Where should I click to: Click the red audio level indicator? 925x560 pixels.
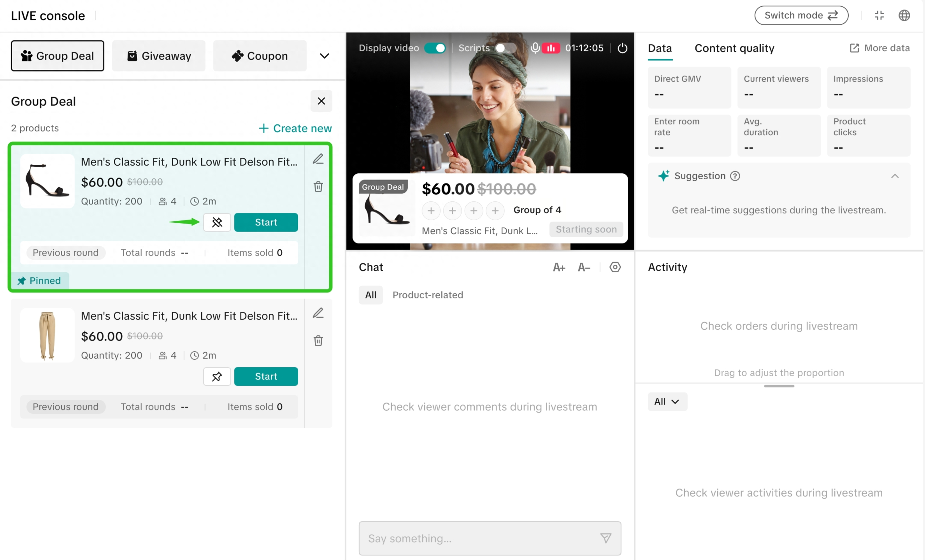tap(551, 48)
